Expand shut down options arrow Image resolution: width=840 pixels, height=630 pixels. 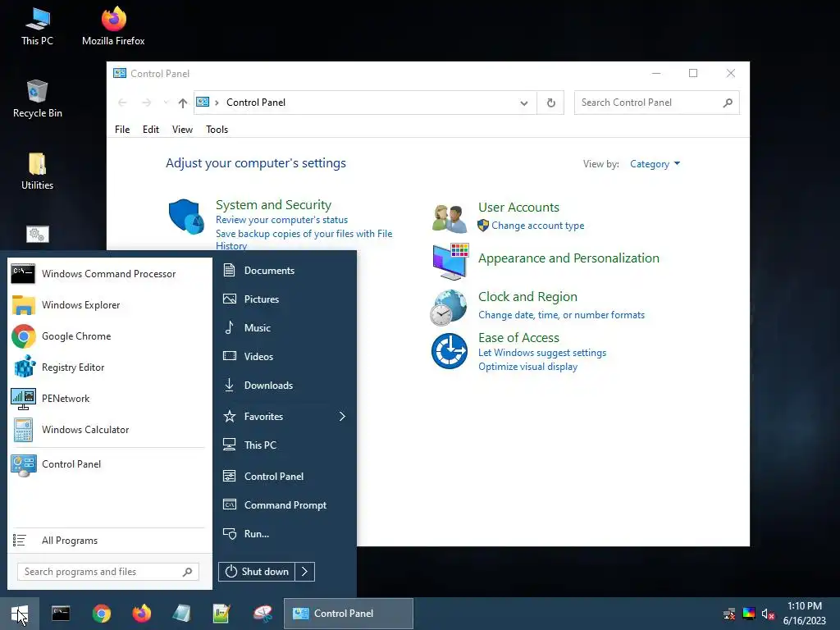pos(305,572)
